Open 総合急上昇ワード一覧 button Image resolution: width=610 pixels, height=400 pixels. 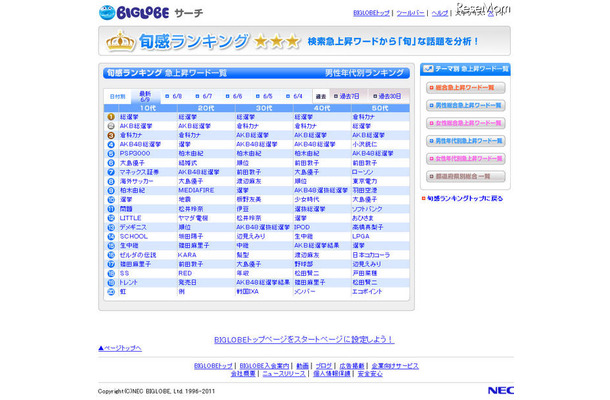click(x=466, y=88)
